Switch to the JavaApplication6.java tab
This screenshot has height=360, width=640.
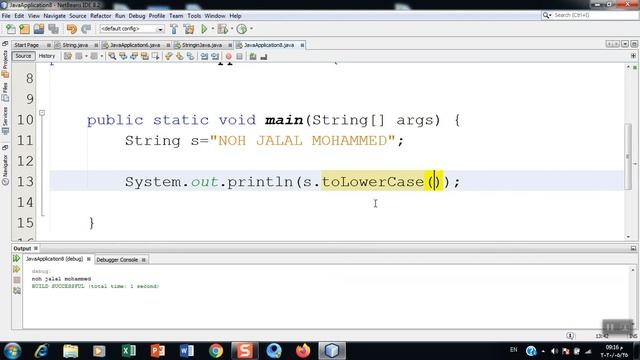coord(135,45)
